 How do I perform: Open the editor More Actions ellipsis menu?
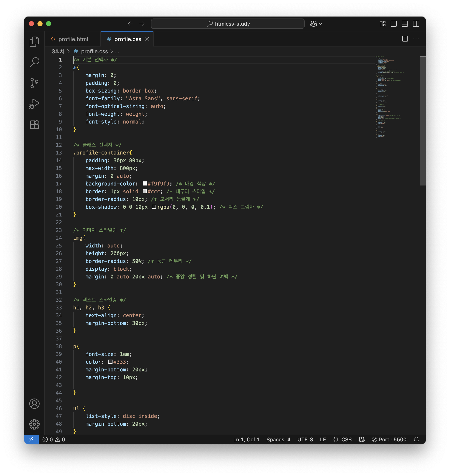pyautogui.click(x=416, y=39)
